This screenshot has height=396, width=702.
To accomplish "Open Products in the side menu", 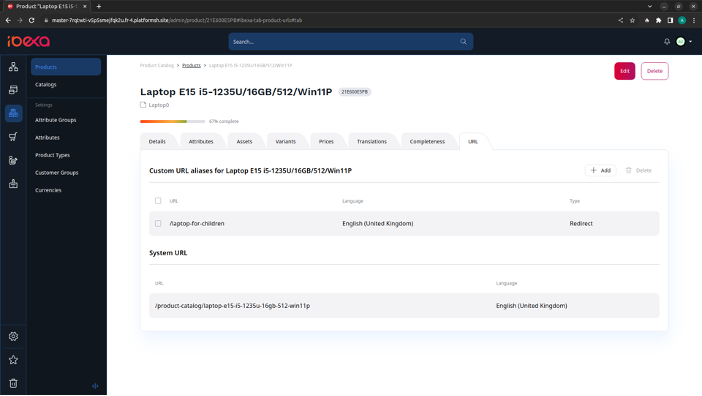I will [x=66, y=67].
